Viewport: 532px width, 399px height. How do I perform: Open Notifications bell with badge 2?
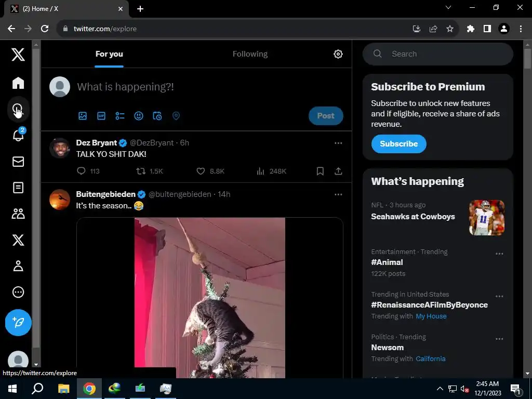coord(19,135)
